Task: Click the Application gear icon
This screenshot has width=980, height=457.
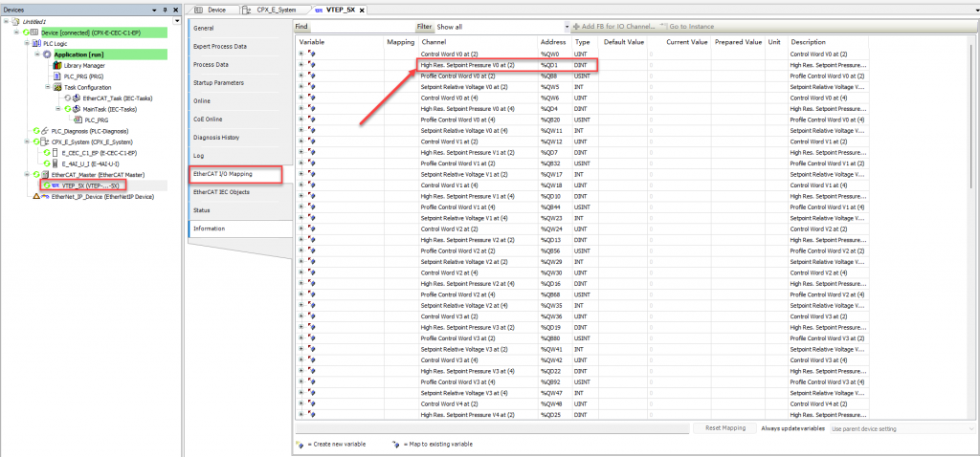Action: [x=48, y=54]
